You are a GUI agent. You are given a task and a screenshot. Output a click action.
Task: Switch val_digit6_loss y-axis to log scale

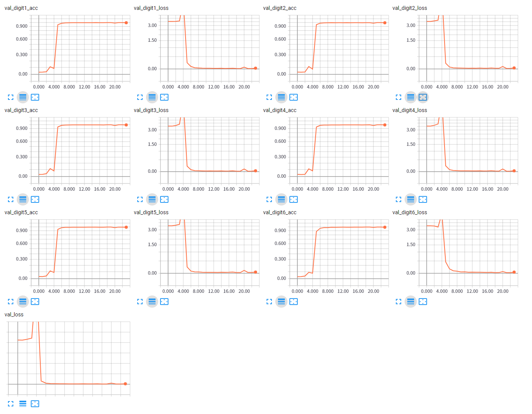pyautogui.click(x=411, y=302)
